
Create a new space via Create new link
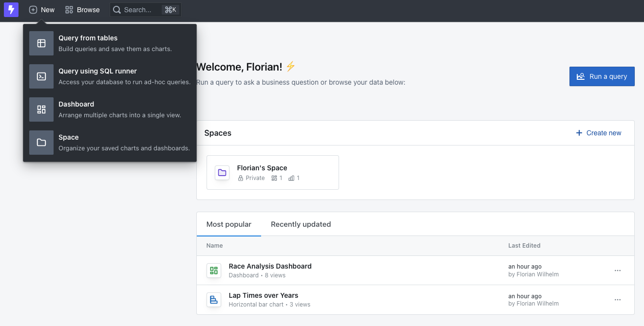(x=598, y=132)
